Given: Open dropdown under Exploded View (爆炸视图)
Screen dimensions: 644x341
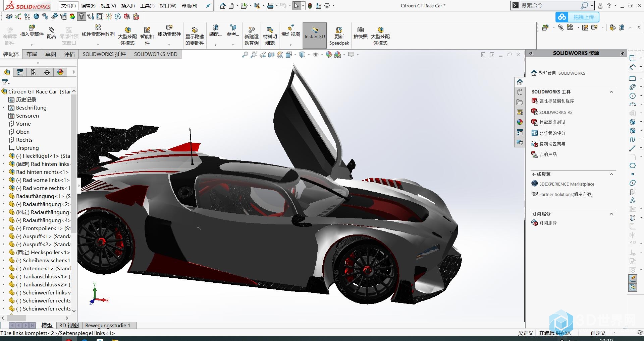Looking at the screenshot, I should tap(290, 45).
